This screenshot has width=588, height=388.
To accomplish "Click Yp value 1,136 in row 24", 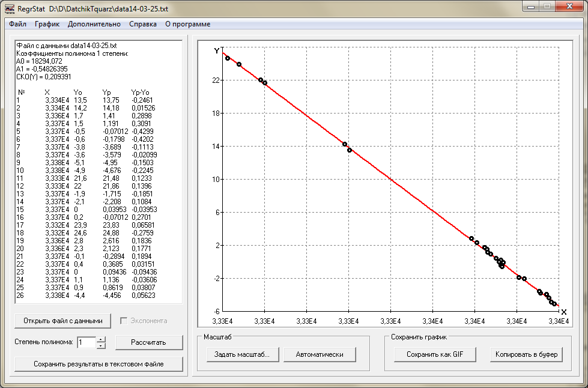I will [111, 280].
